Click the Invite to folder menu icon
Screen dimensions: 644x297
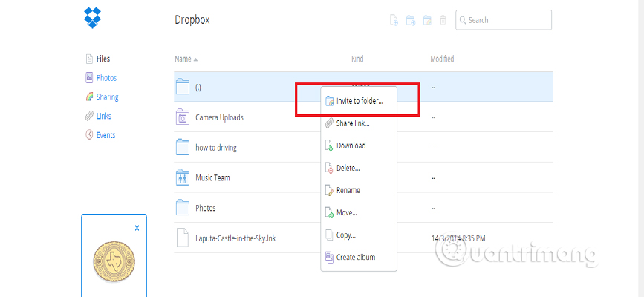(x=329, y=101)
